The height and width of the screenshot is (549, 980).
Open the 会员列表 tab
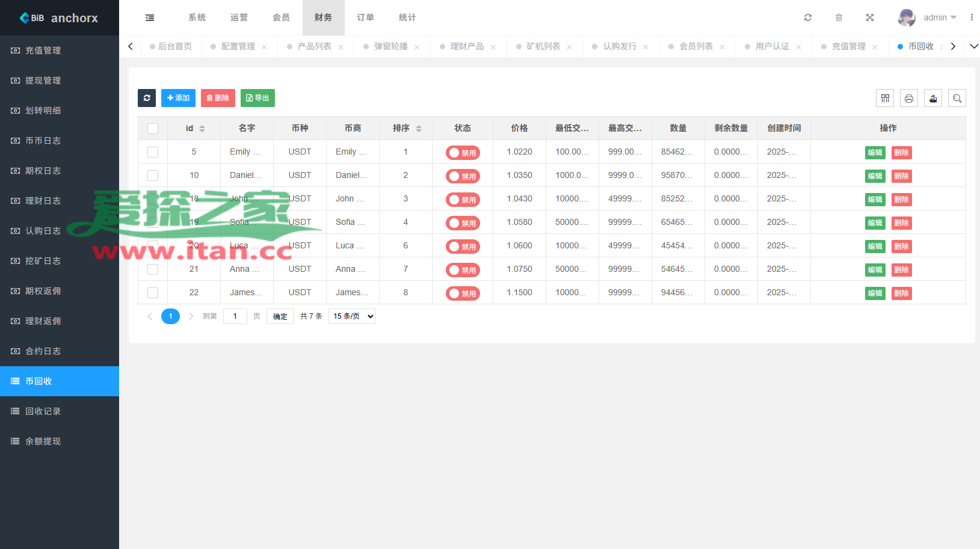[696, 46]
